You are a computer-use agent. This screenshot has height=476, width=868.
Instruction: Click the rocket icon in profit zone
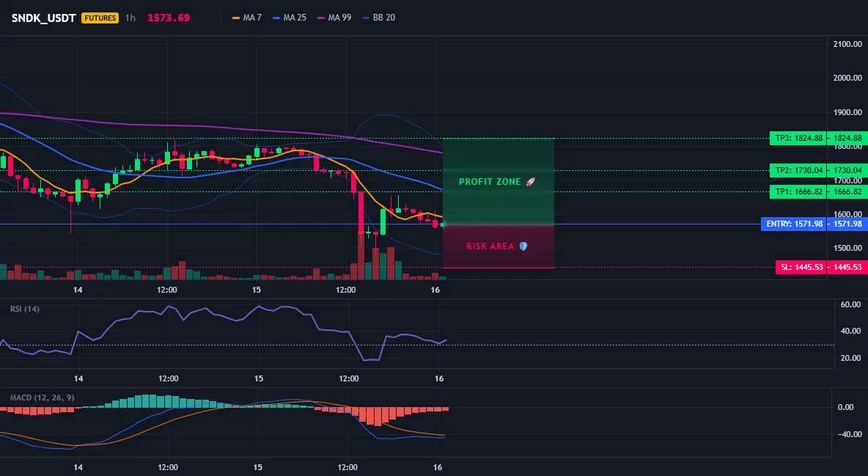pyautogui.click(x=530, y=182)
